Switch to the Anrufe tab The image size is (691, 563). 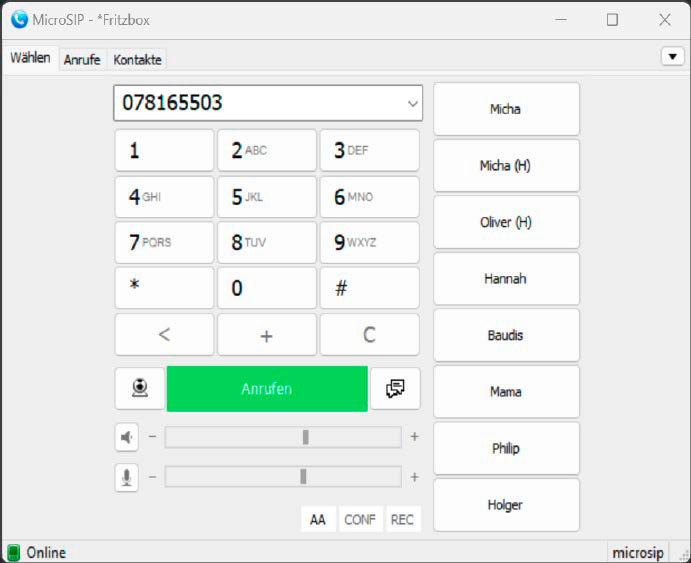(x=82, y=60)
